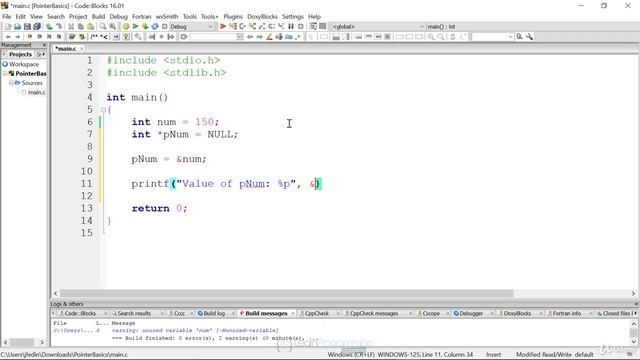This screenshot has width=640, height=360.
Task: Click the highlighter pen icon in second toolbar
Action: point(269,37)
